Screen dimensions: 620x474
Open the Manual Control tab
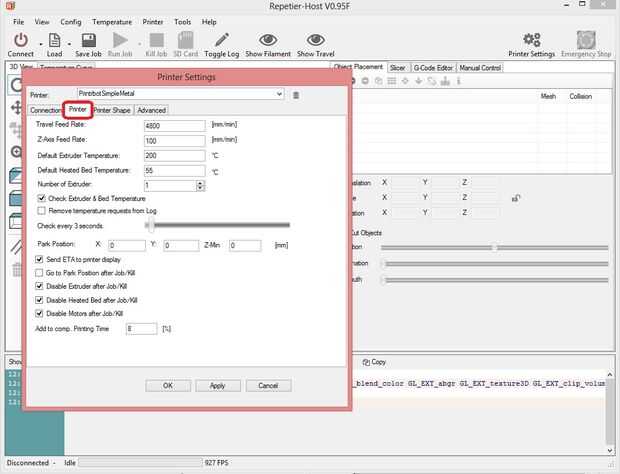(480, 68)
